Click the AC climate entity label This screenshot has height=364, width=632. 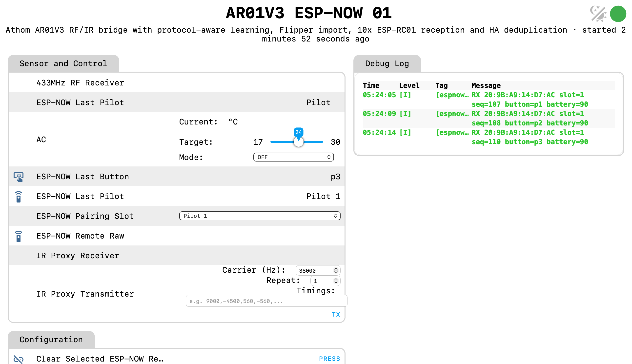pyautogui.click(x=41, y=140)
